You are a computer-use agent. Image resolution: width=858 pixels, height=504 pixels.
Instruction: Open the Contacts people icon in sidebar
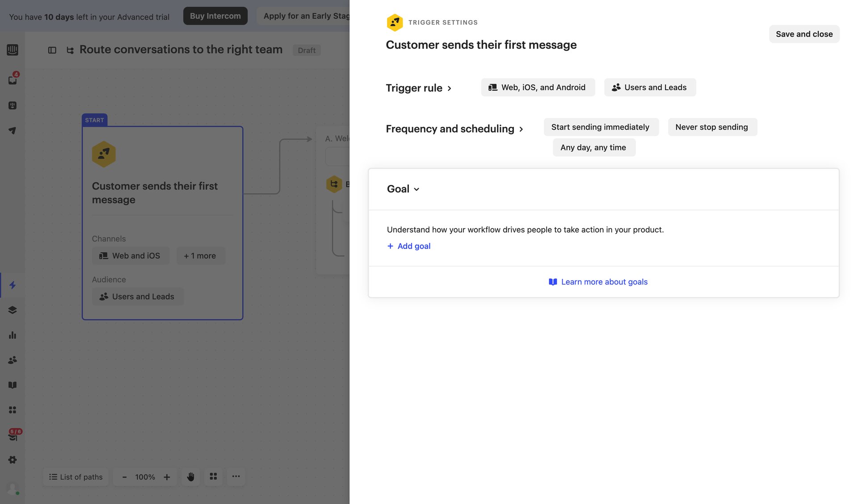pos(12,360)
